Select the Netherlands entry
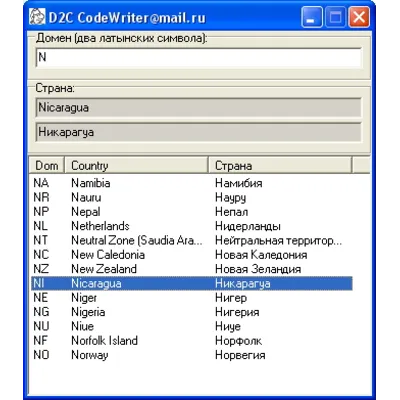The image size is (400, 400). pyautogui.click(x=192, y=226)
